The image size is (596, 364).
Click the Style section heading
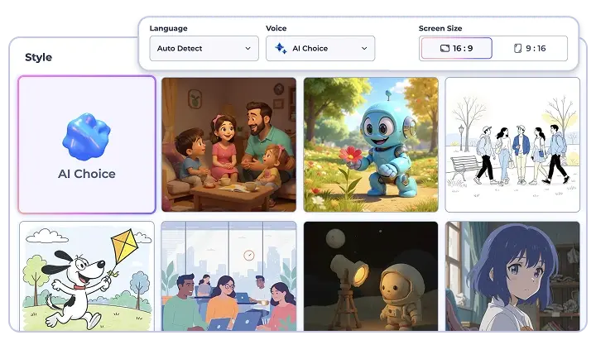pos(38,57)
